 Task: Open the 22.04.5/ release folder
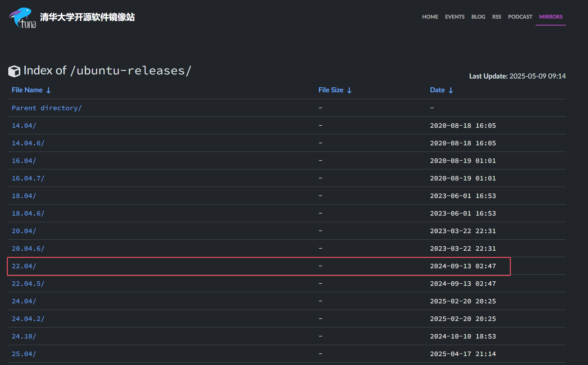tap(28, 283)
